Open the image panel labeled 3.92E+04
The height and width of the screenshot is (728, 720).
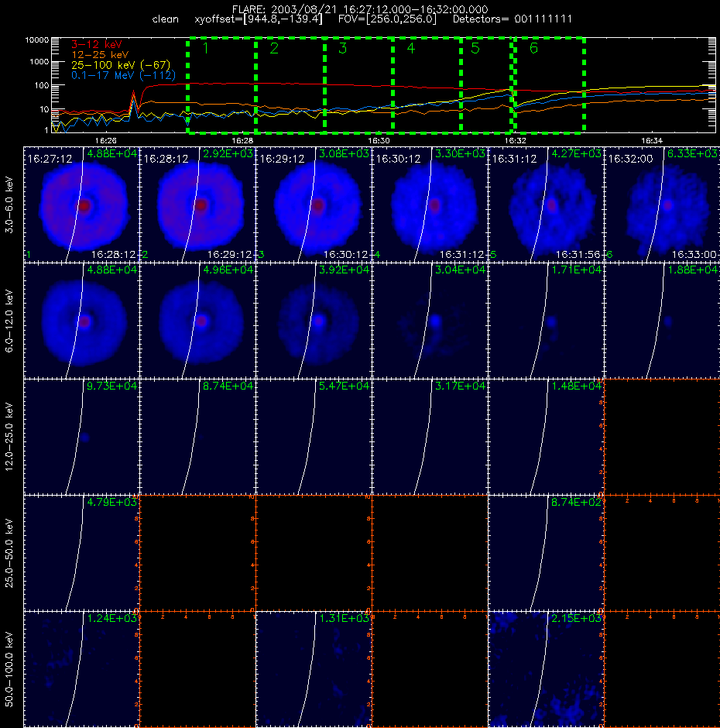point(314,321)
